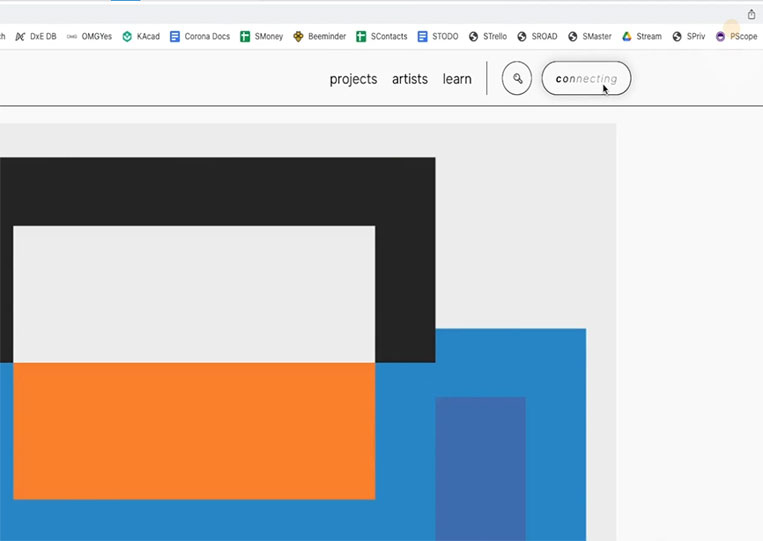Open the SMaster bookmark

tap(590, 36)
